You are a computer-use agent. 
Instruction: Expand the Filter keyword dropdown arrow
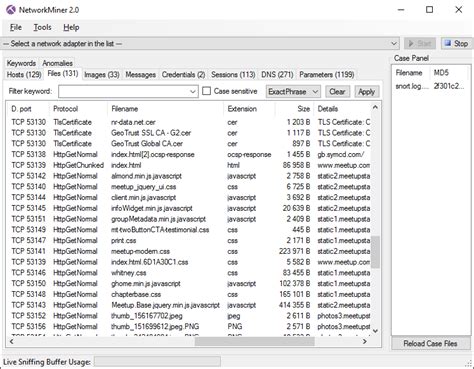click(193, 92)
